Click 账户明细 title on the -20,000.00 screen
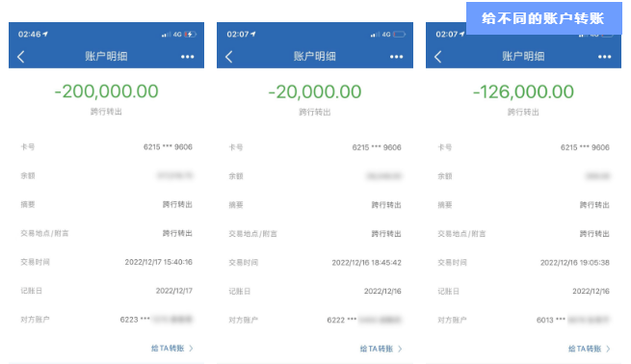Viewport: 631px width, 364px height. tap(315, 56)
